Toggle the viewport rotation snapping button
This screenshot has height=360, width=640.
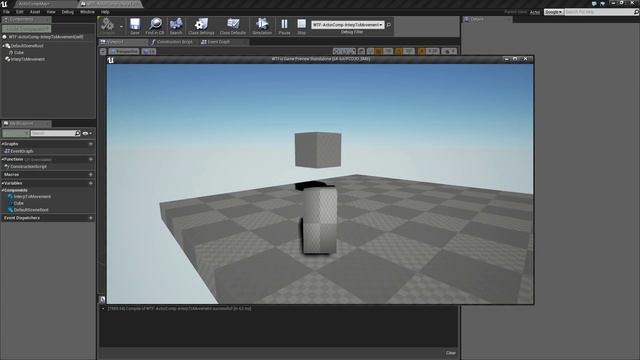point(399,51)
